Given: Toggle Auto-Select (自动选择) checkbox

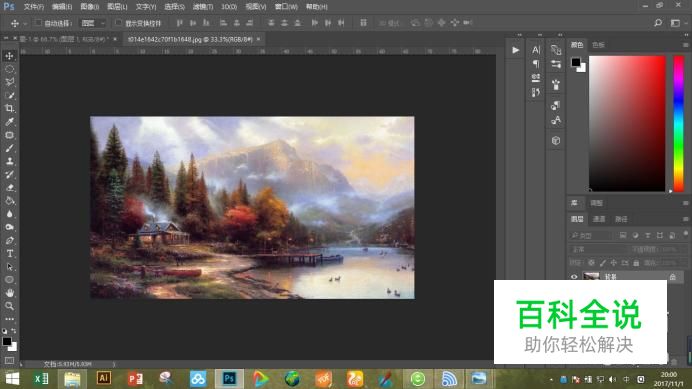Looking at the screenshot, I should pos(38,23).
